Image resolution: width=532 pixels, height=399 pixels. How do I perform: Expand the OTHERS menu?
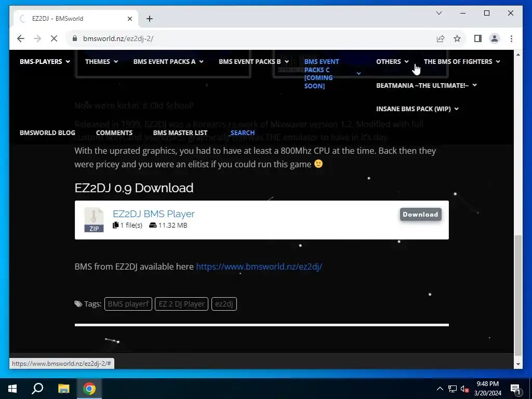click(x=393, y=62)
